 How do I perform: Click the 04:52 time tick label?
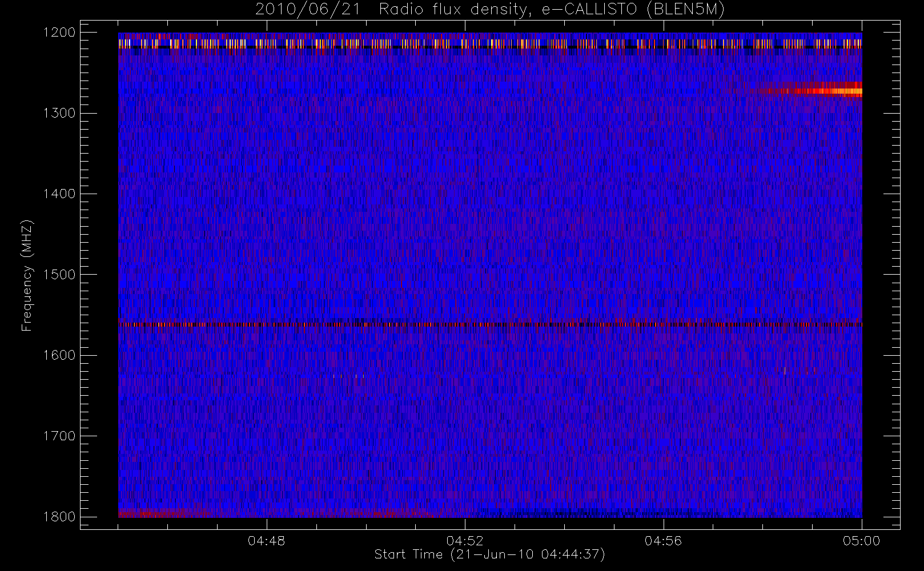[x=465, y=541]
